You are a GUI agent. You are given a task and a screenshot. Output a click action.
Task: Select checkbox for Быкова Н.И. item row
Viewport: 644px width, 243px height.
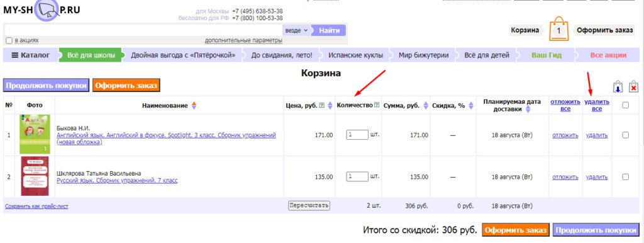point(625,135)
